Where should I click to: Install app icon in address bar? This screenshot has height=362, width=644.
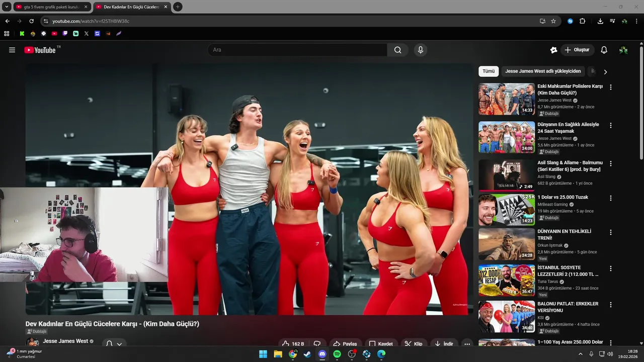pos(542,21)
